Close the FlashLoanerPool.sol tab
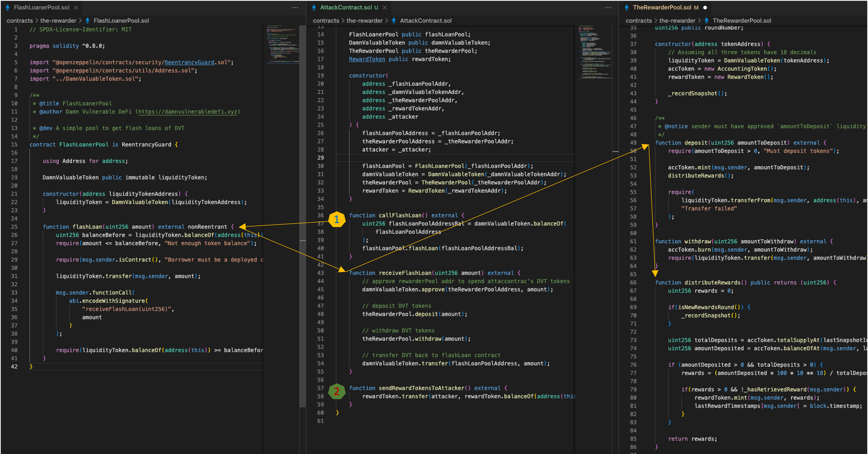 click(x=76, y=7)
